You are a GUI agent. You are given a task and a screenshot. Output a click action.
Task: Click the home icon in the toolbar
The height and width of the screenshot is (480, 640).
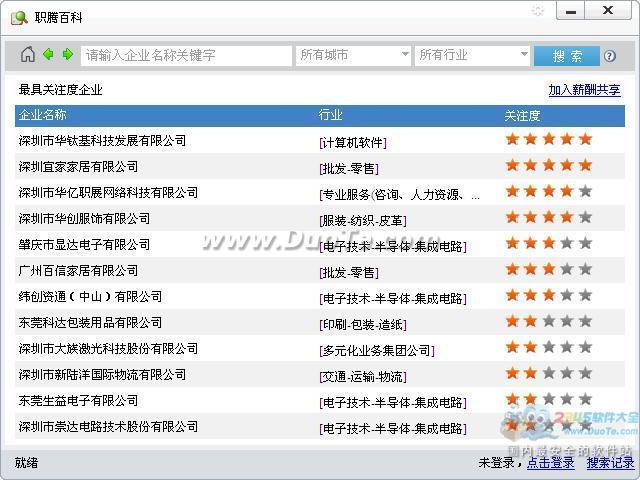(28, 55)
